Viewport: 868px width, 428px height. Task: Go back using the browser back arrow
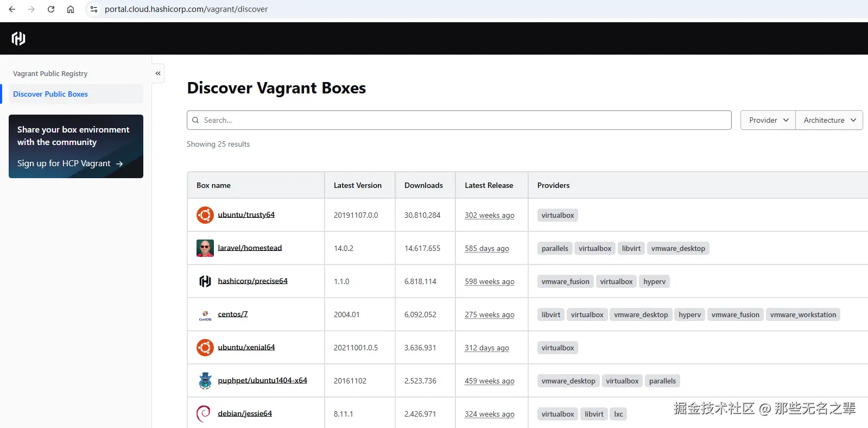12,9
